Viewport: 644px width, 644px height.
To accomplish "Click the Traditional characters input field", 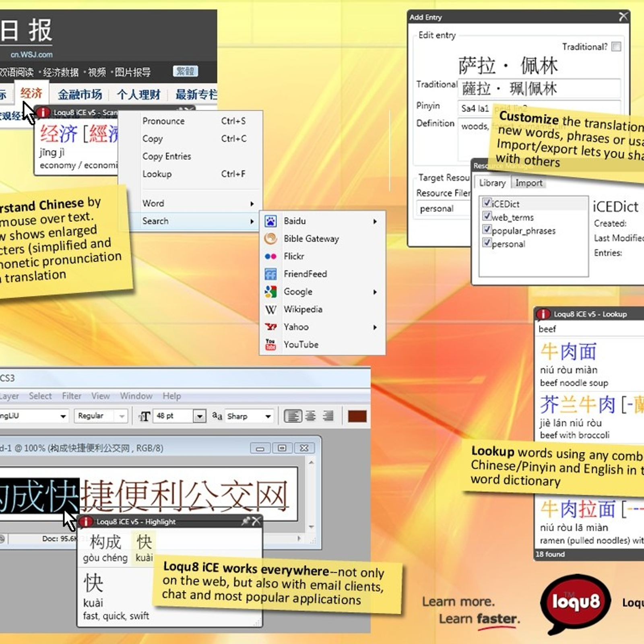I will click(x=539, y=88).
